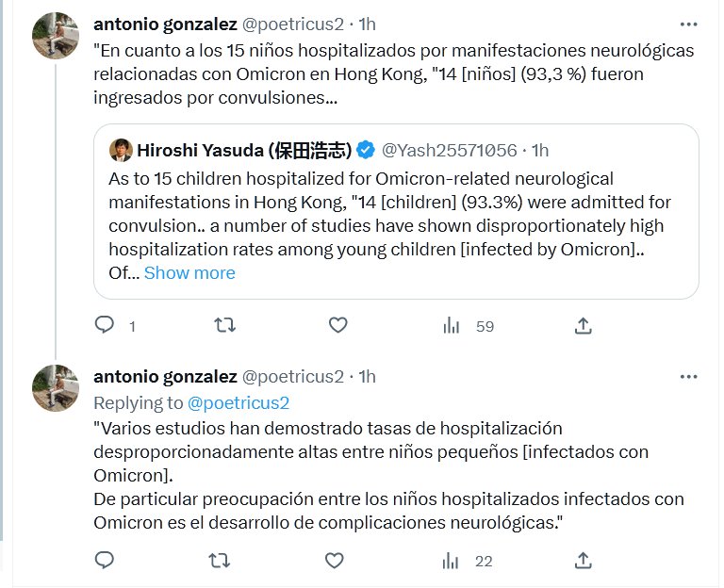Like the second tweet in thread

point(334,561)
